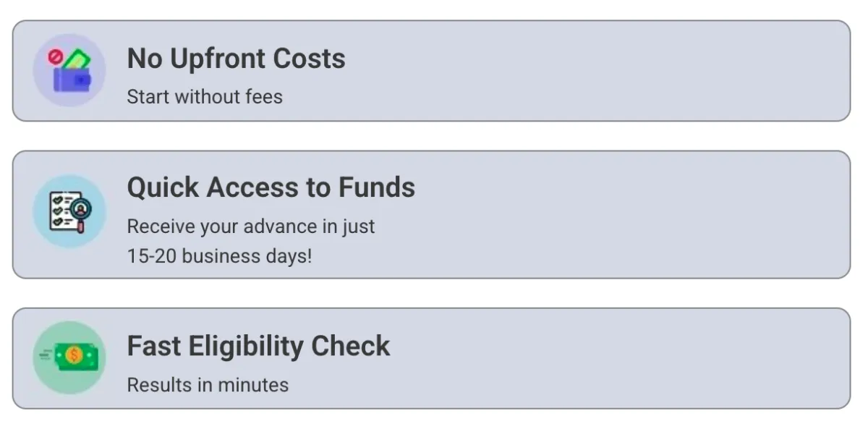868x432 pixels.
Task: Click the orange dollar coin on the cash icon
Action: (72, 355)
